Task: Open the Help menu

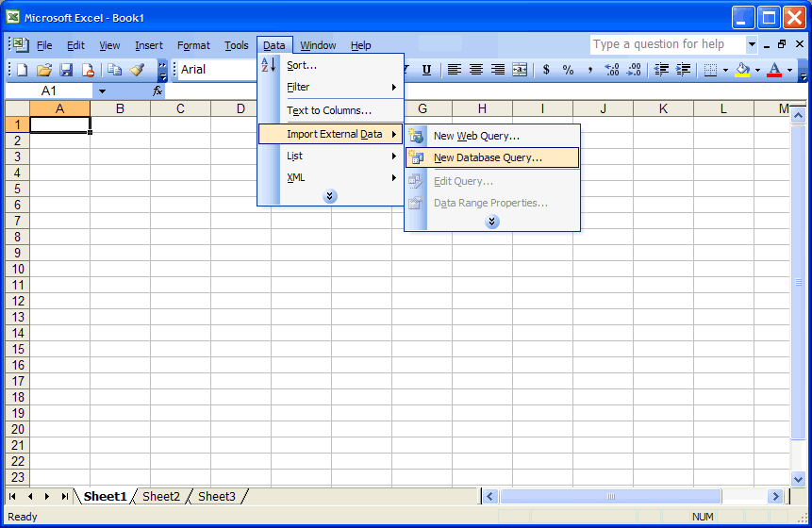Action: pyautogui.click(x=360, y=45)
